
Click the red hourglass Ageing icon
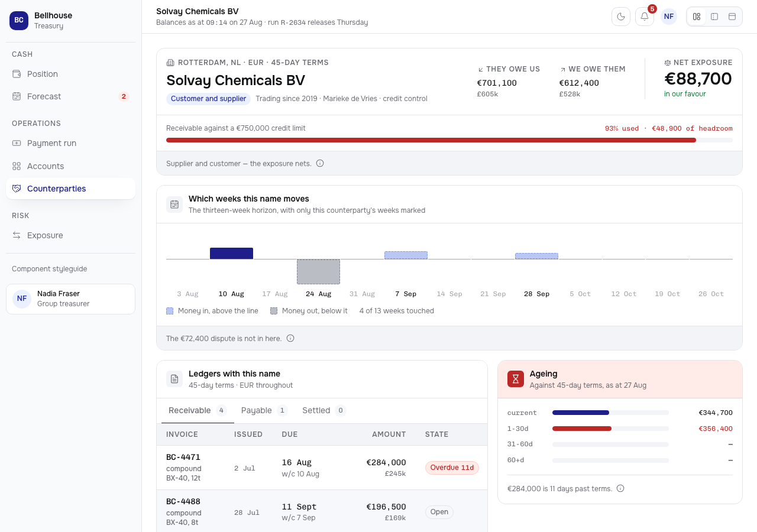pos(516,379)
